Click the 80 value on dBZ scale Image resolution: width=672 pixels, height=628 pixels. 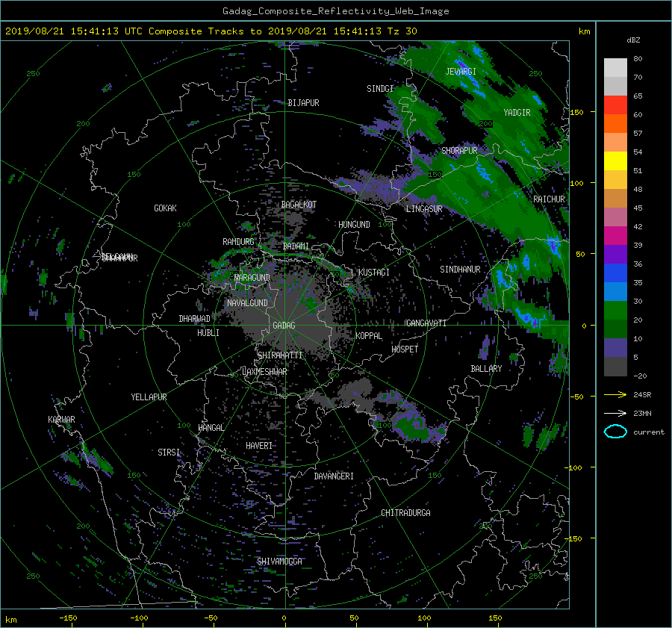(x=638, y=59)
